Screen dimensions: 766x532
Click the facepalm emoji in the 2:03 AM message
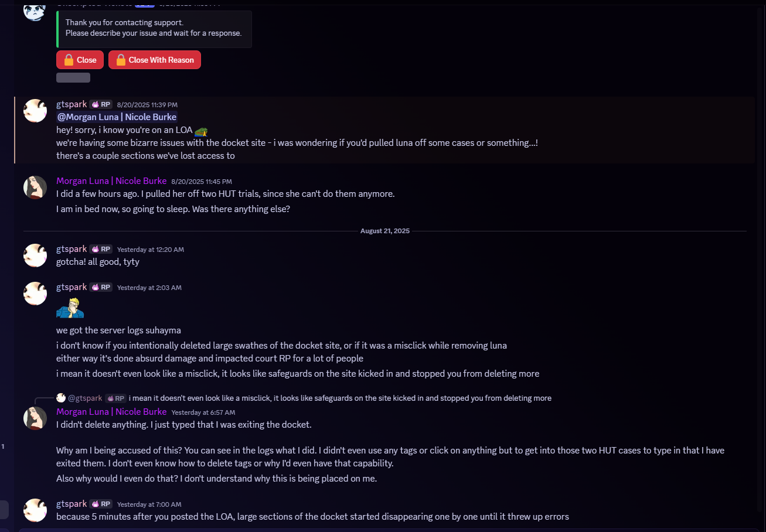(70, 308)
